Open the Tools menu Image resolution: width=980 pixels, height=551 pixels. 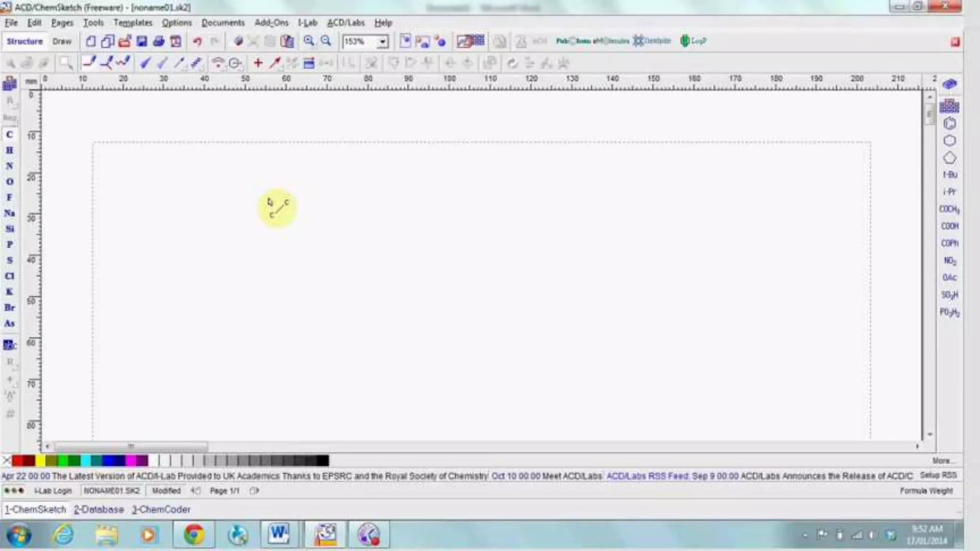pyautogui.click(x=93, y=22)
